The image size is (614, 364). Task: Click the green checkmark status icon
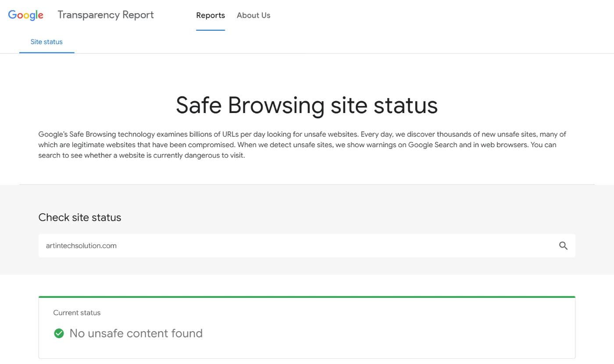pos(59,333)
